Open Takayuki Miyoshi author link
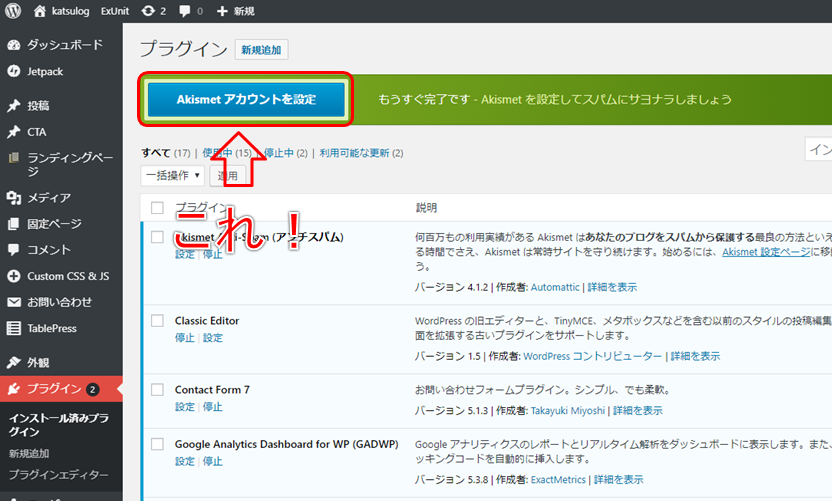The image size is (832, 501). pyautogui.click(x=568, y=410)
